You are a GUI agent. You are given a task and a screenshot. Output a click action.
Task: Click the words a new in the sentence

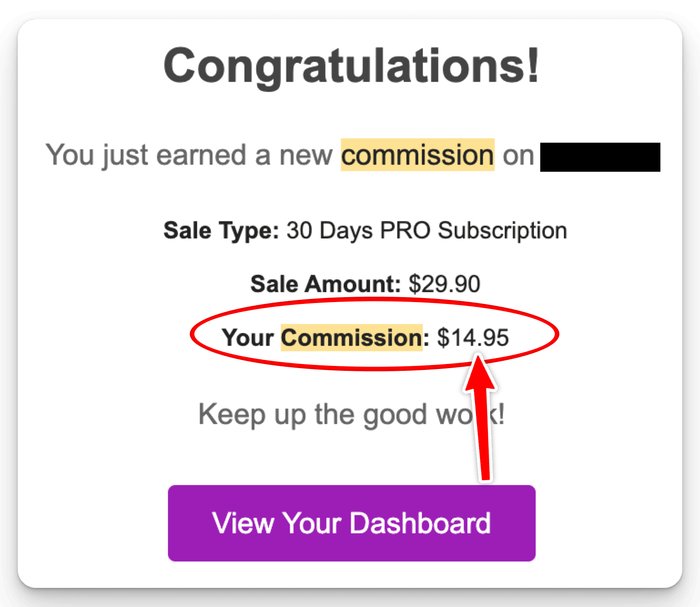(x=294, y=155)
